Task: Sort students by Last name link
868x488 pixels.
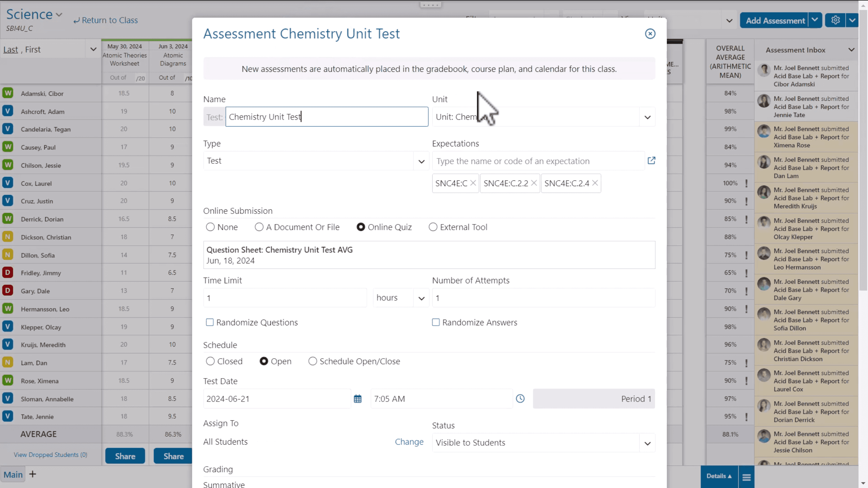Action: (x=10, y=50)
